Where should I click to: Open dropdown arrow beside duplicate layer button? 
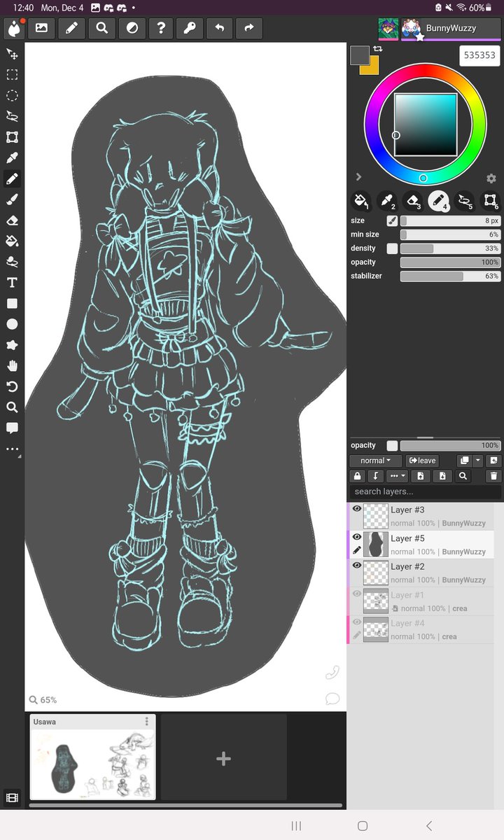478,461
